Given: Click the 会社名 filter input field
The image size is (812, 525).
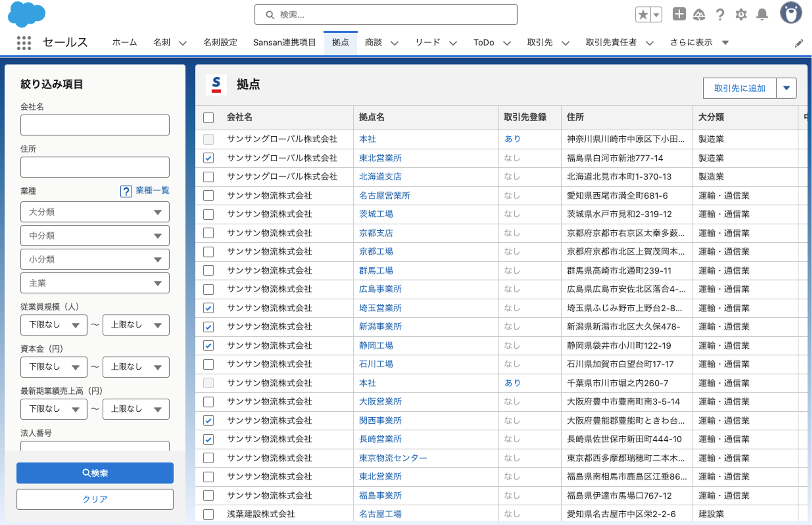Looking at the screenshot, I should (95, 125).
